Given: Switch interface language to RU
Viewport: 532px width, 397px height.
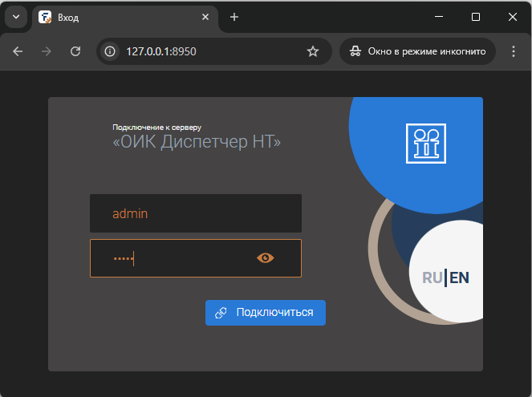Looking at the screenshot, I should coord(432,277).
